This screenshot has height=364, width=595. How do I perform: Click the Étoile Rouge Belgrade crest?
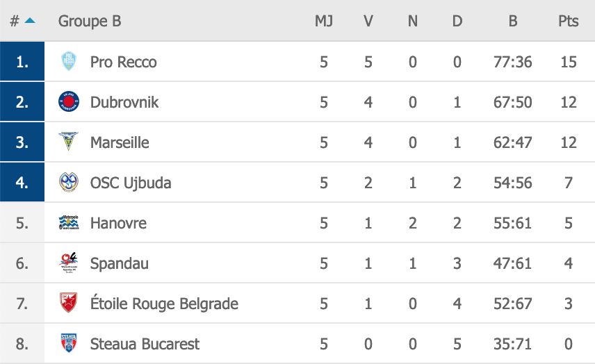69,304
